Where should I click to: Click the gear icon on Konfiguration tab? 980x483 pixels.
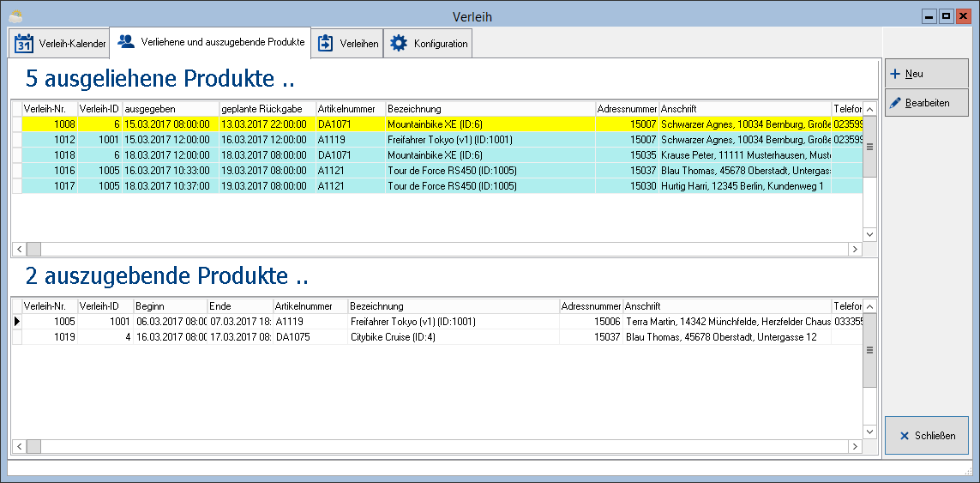[398, 44]
